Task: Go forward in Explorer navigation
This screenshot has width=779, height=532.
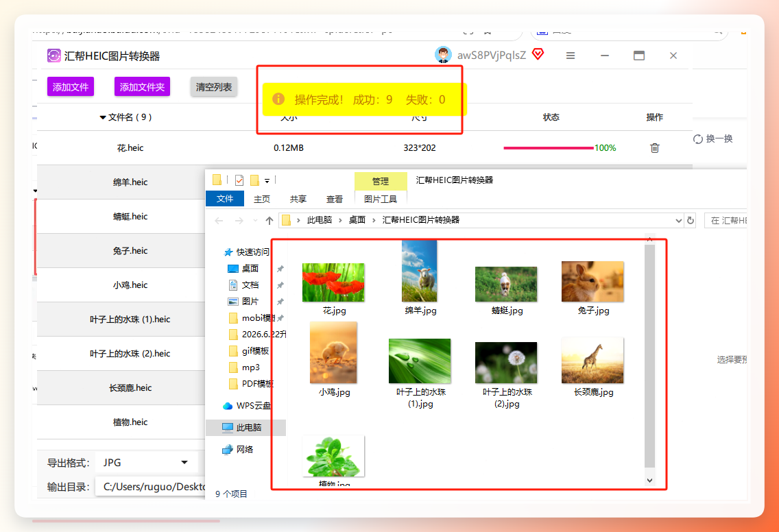Action: [239, 221]
